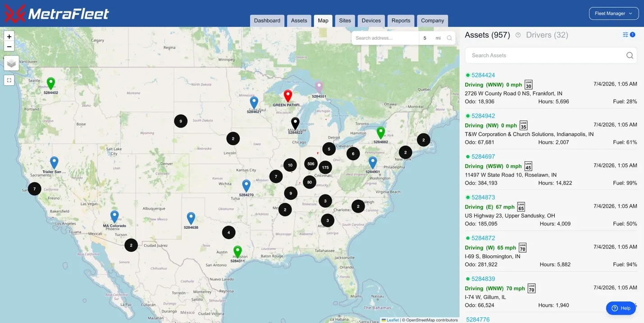This screenshot has width=644, height=323.
Task: Open asset 5284872 details
Action: (483, 238)
